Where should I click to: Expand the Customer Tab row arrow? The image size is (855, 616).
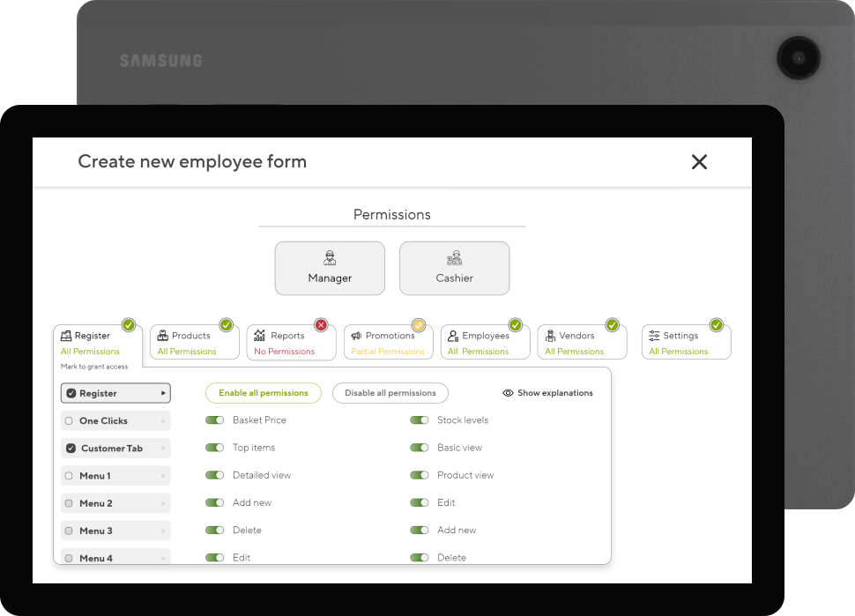(163, 448)
